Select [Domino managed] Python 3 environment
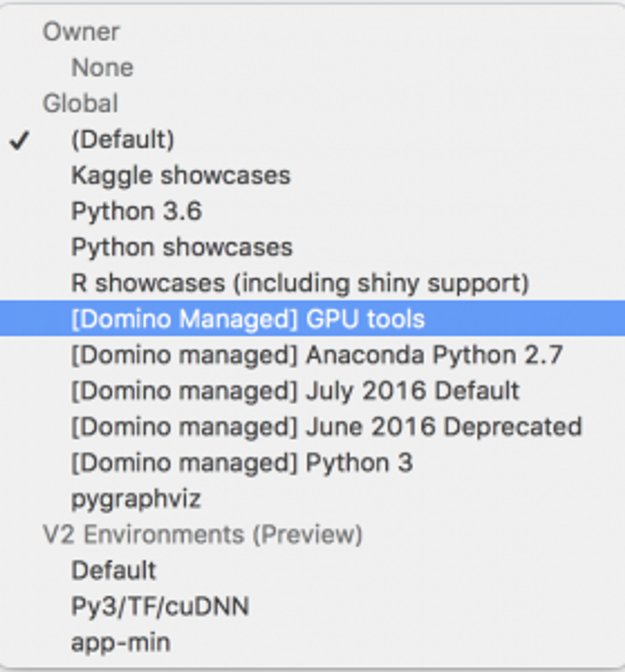Viewport: 625px width, 672px height. (x=242, y=462)
